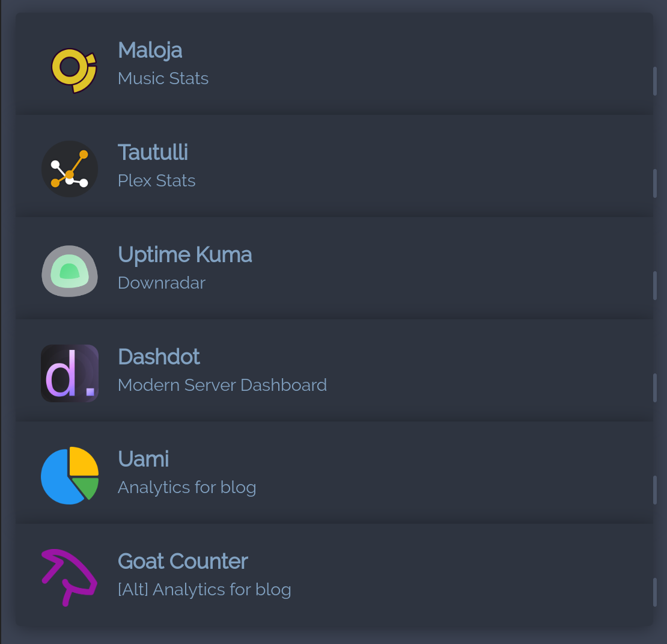This screenshot has height=644, width=667.
Task: Click the right-edge bar on Maloja row
Action: point(654,81)
